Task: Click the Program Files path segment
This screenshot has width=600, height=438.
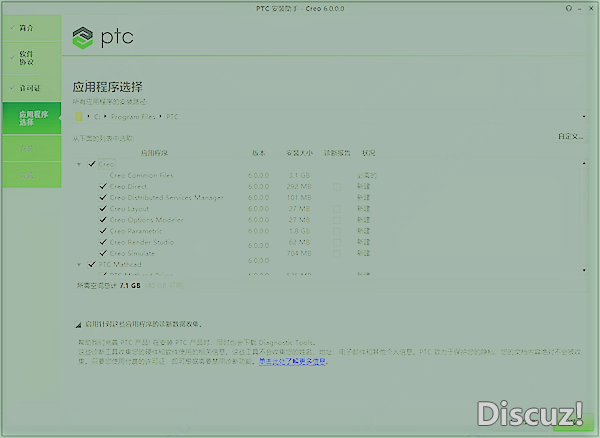Action: 133,117
